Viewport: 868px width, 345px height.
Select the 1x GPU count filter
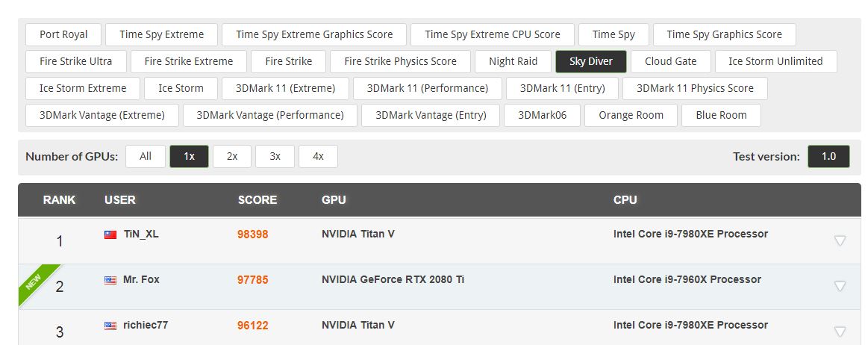point(189,156)
